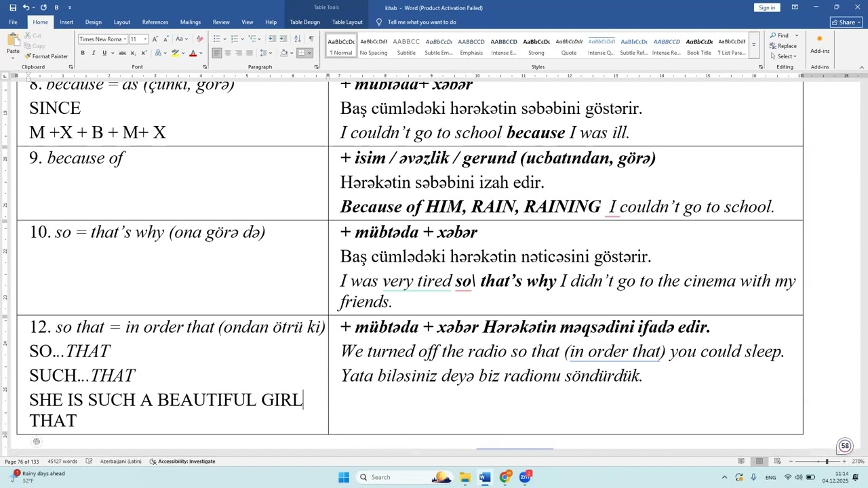
Task: Open the Table Layout tab
Action: 347,22
